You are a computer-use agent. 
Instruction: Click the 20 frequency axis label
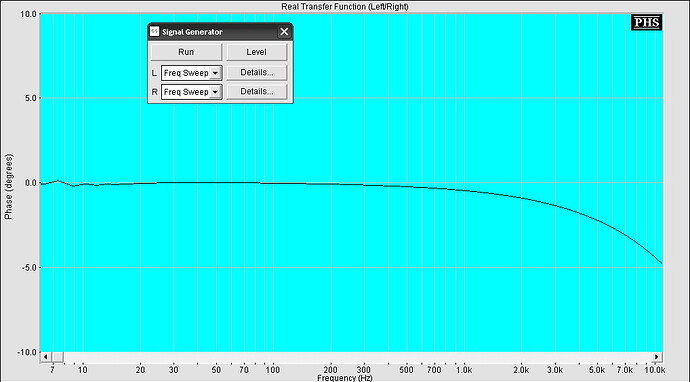(x=140, y=370)
